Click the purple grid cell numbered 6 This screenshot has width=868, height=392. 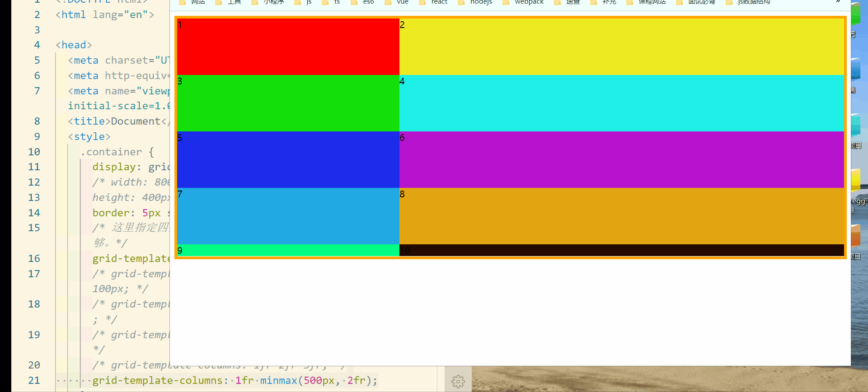[x=622, y=159]
